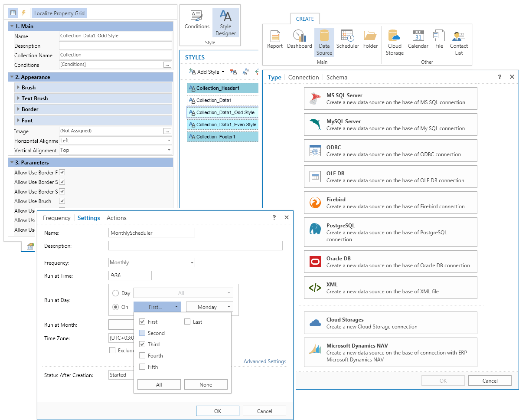Pick the PostgreSQL data source type
519x420 pixels.
click(x=391, y=232)
